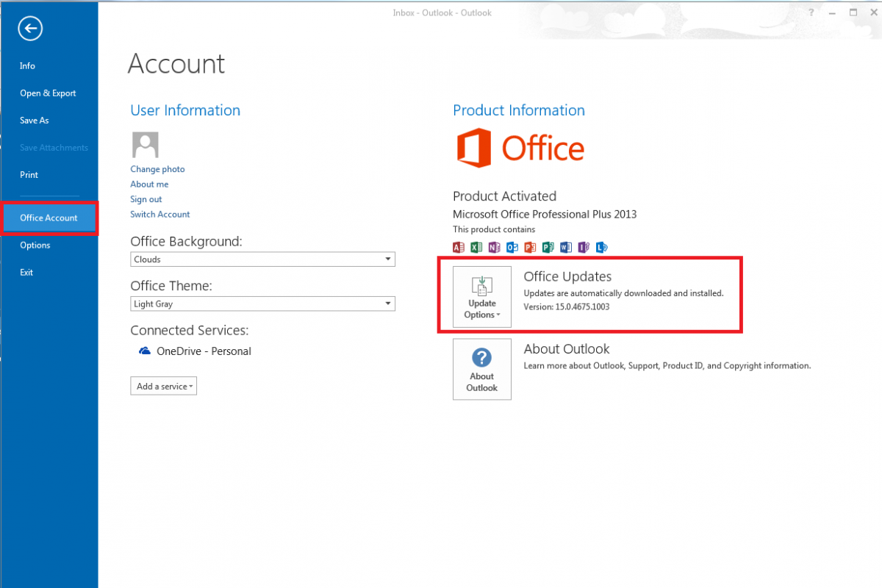Click the InfoPath product icon
The image size is (882, 588).
[x=584, y=247]
